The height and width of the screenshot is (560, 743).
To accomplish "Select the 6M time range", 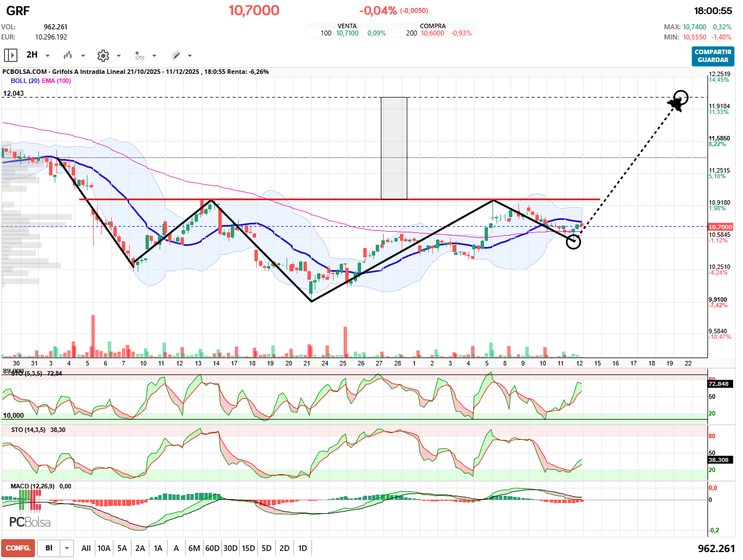I will [194, 548].
